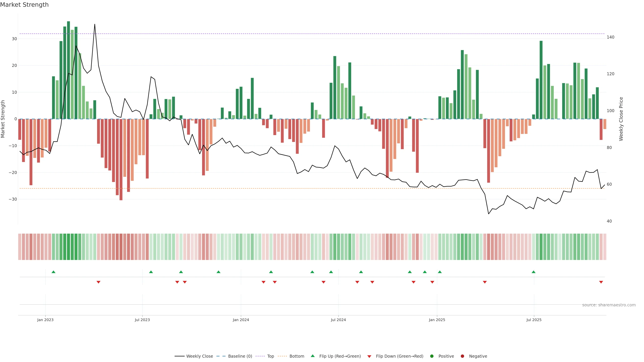
Task: Click the Weekly Close Price right axis label
Action: click(621, 119)
